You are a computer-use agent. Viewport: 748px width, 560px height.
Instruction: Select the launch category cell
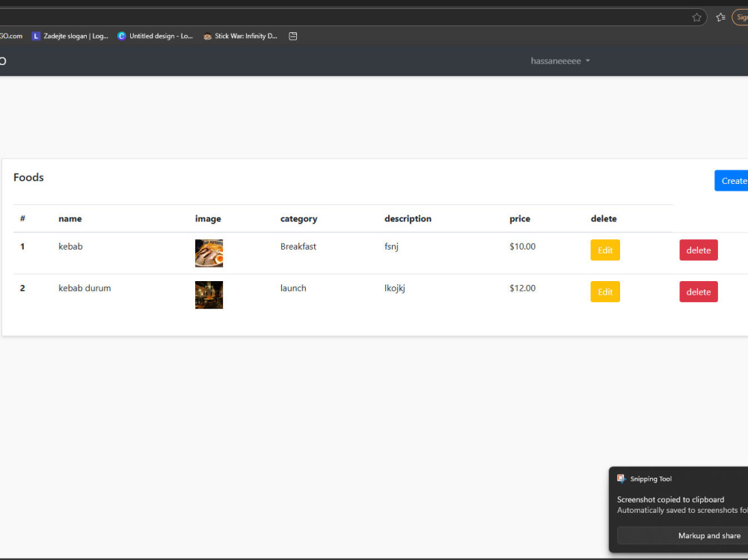point(293,288)
